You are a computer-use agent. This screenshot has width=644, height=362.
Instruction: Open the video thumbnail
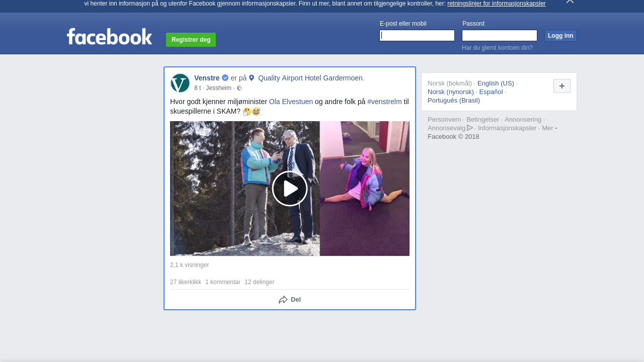point(290,189)
